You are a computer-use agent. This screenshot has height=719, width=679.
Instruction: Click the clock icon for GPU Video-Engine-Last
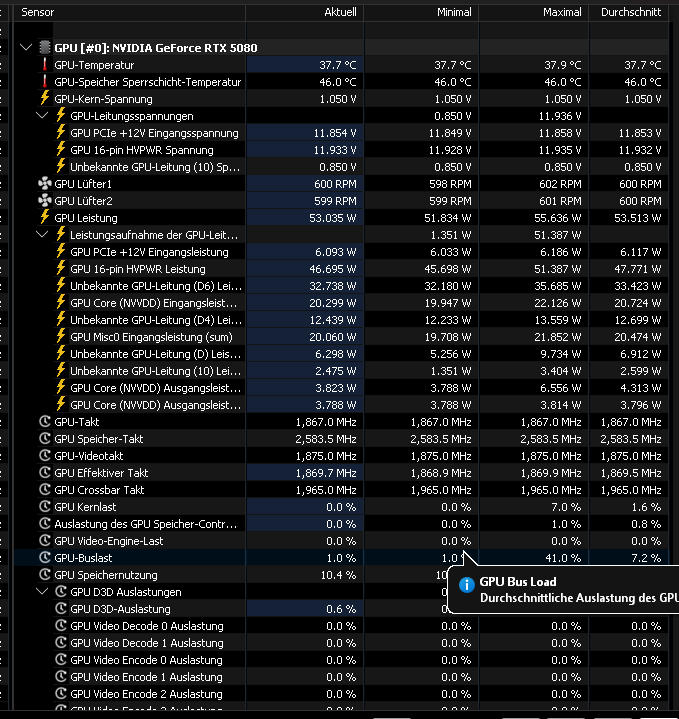[44, 540]
